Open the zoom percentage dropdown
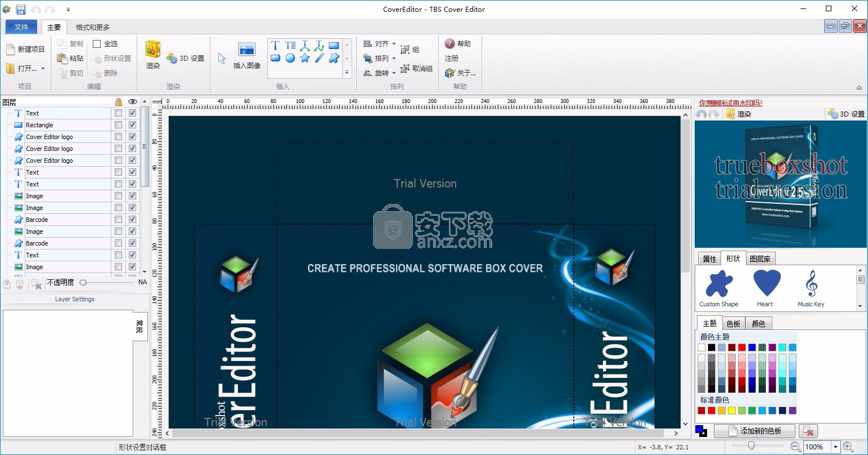The height and width of the screenshot is (455, 868). click(x=835, y=447)
